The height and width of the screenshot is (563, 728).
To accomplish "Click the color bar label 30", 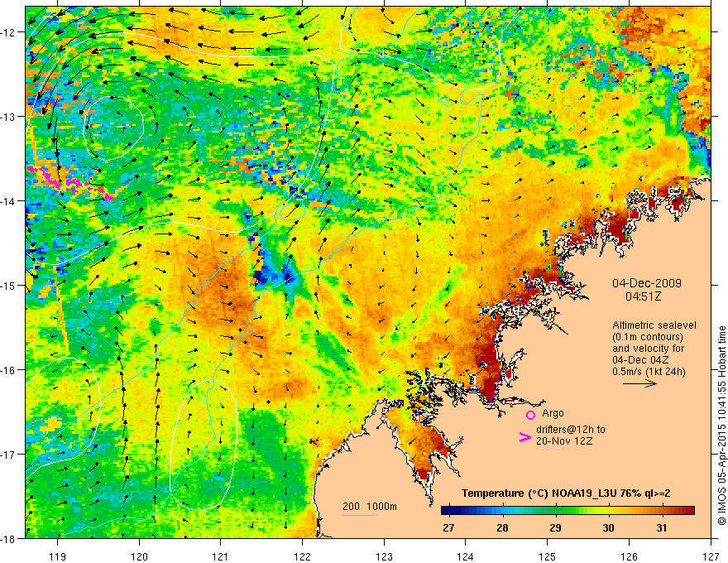I will pyautogui.click(x=608, y=527).
